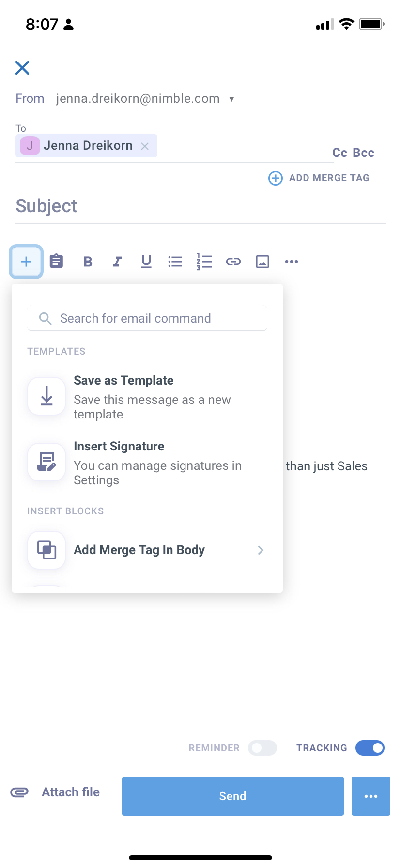
Task: Click the Search for email command field
Action: tap(147, 318)
